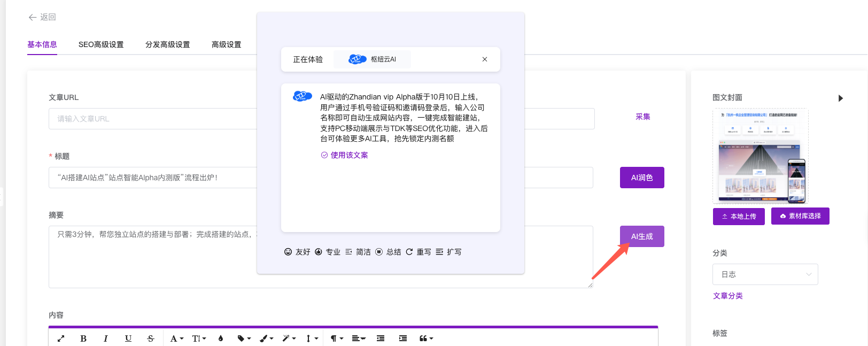Screen dimensions: 868x346
Task: Click the 枢纽云AI logo chip
Action: (x=372, y=59)
